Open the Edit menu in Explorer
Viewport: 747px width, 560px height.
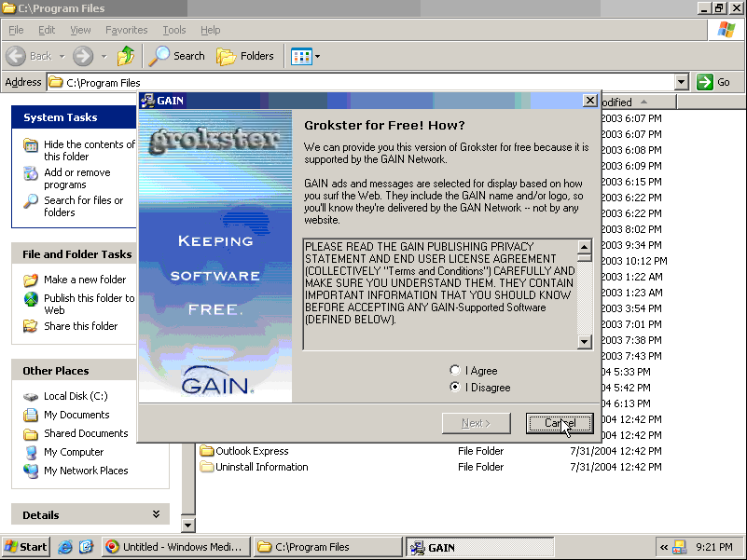(x=47, y=30)
